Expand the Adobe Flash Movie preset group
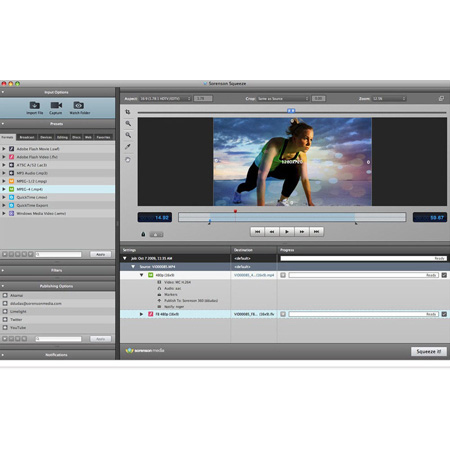Screen dimensions: 450x450 (x=4, y=149)
